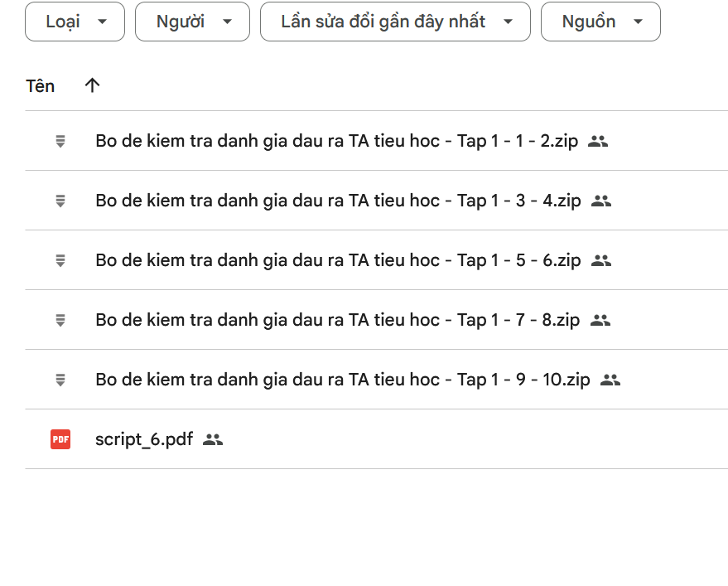Image resolution: width=728 pixels, height=586 pixels.
Task: Reverse sort order with the up arrow
Action: (92, 85)
